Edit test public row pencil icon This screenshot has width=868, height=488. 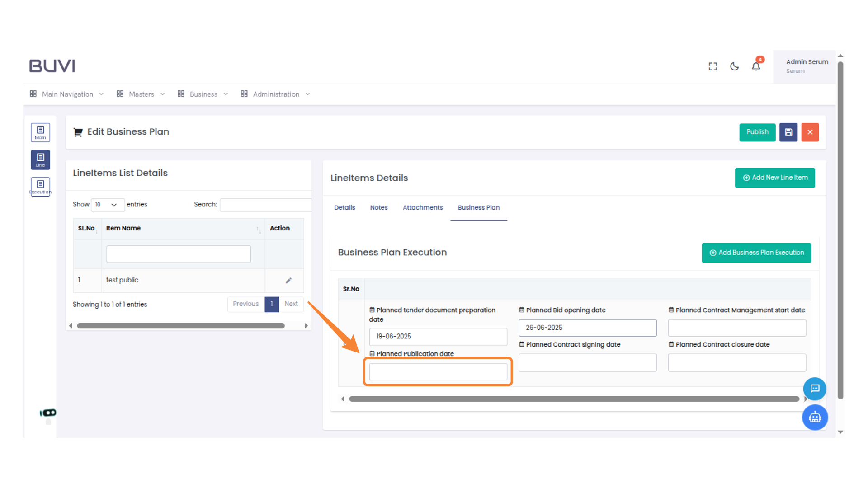point(288,280)
